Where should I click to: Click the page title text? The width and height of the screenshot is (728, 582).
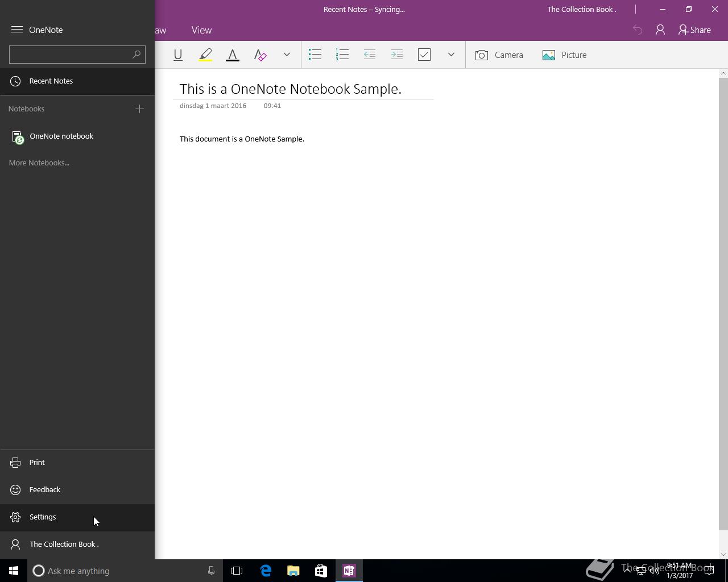pyautogui.click(x=291, y=89)
